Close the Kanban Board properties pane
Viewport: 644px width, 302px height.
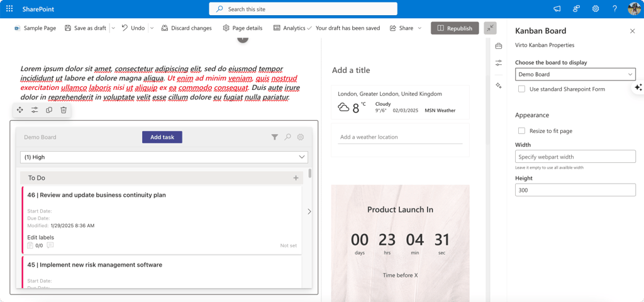coord(633,31)
